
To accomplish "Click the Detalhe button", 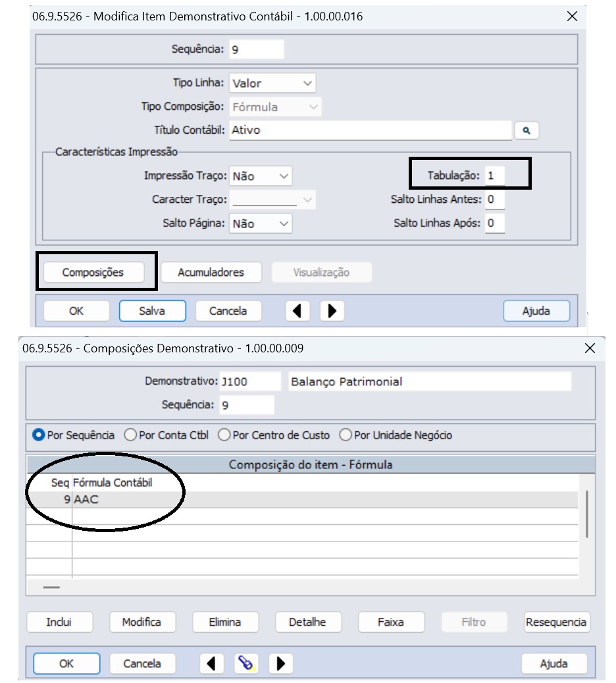I will point(308,622).
